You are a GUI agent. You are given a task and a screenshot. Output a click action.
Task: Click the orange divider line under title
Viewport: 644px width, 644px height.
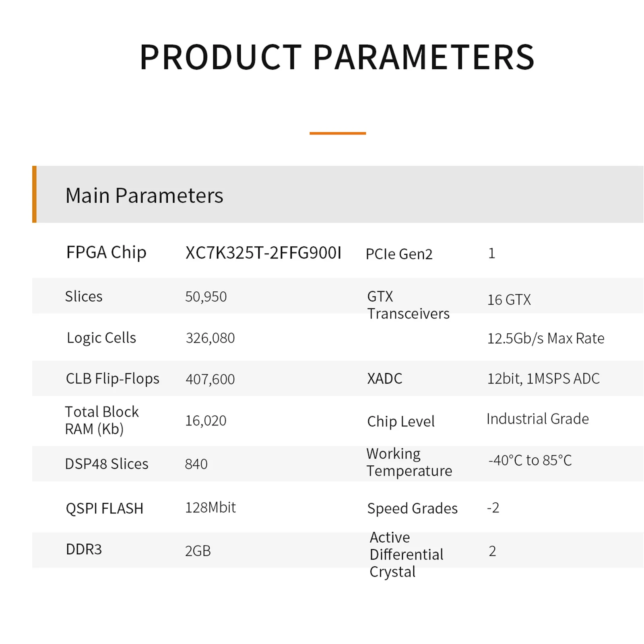tap(337, 133)
